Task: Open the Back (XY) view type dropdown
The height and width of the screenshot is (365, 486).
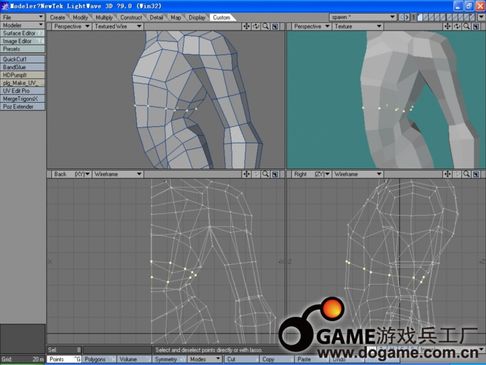Action: tap(71, 174)
